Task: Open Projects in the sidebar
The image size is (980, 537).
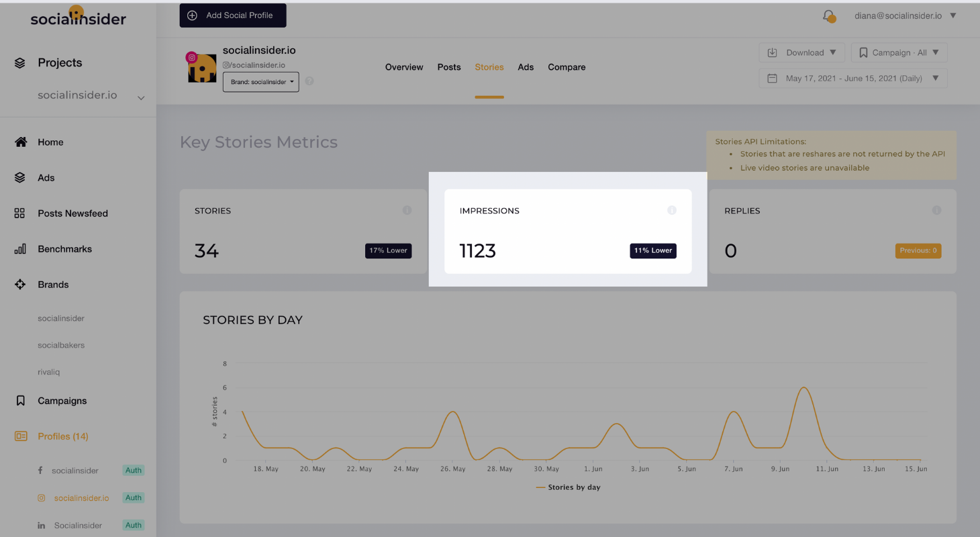Action: (60, 63)
